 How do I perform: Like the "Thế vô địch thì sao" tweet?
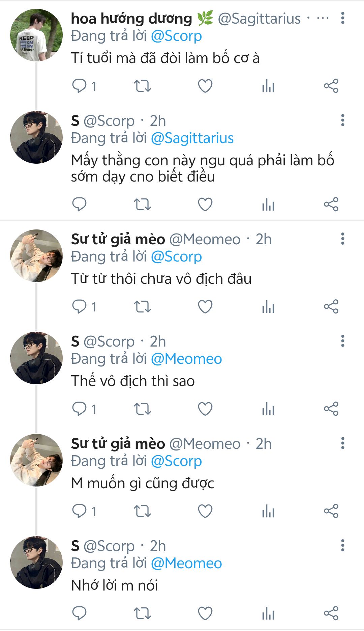(205, 409)
